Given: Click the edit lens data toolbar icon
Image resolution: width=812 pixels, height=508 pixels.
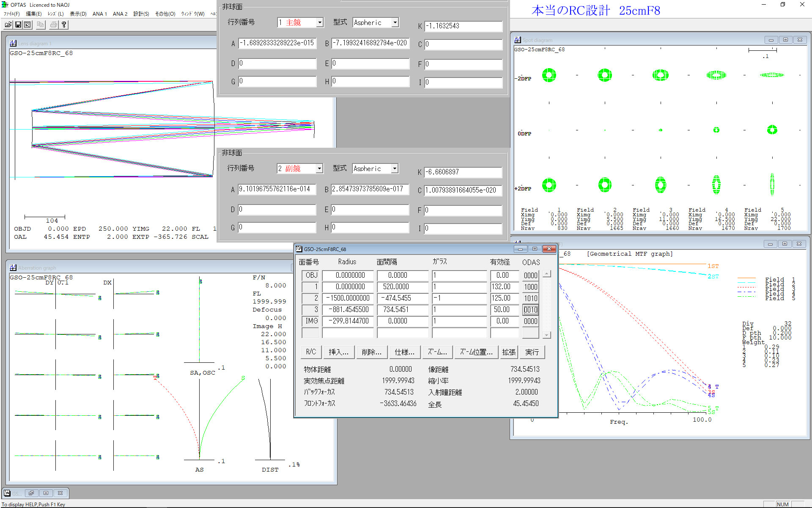Looking at the screenshot, I should [27, 25].
